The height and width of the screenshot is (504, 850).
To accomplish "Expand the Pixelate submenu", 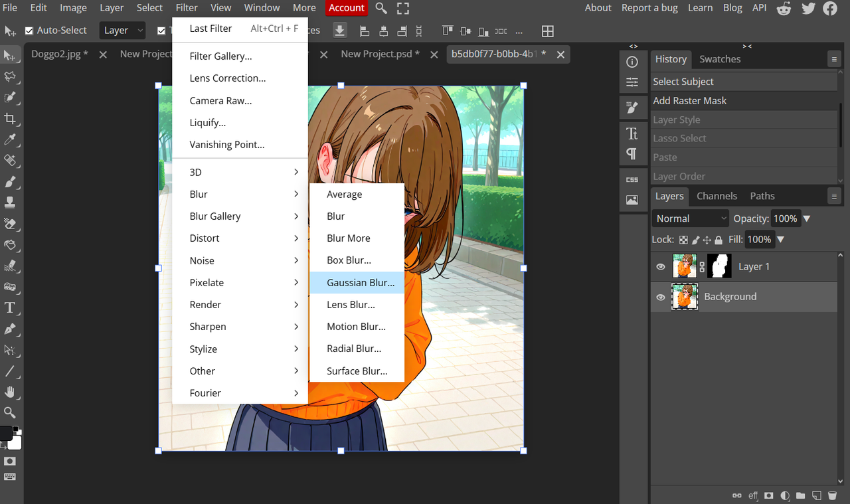I will point(240,283).
